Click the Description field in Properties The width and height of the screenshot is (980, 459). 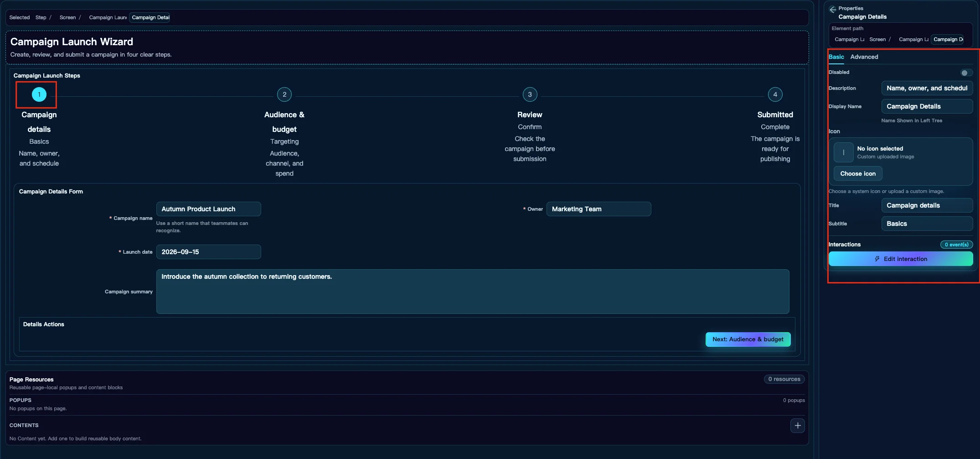[927, 88]
